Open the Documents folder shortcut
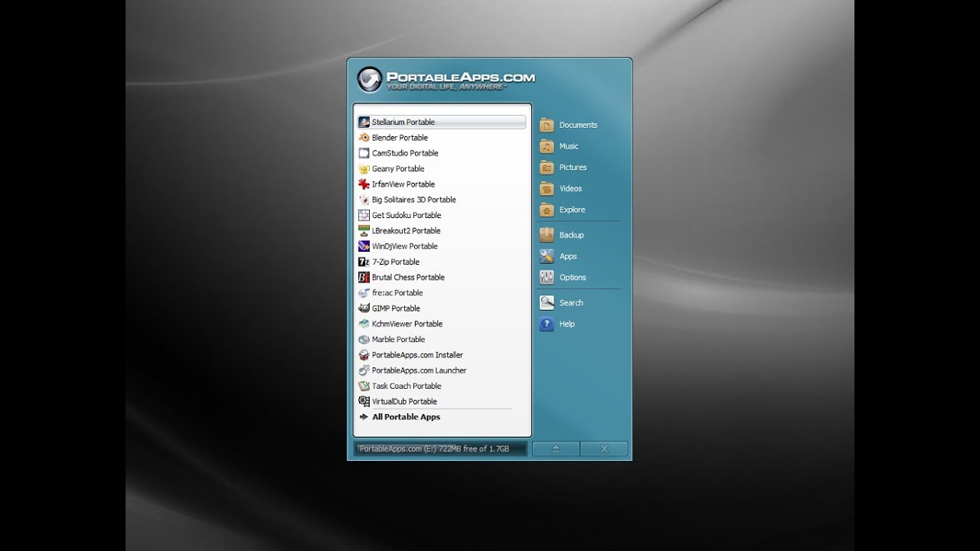 [577, 125]
